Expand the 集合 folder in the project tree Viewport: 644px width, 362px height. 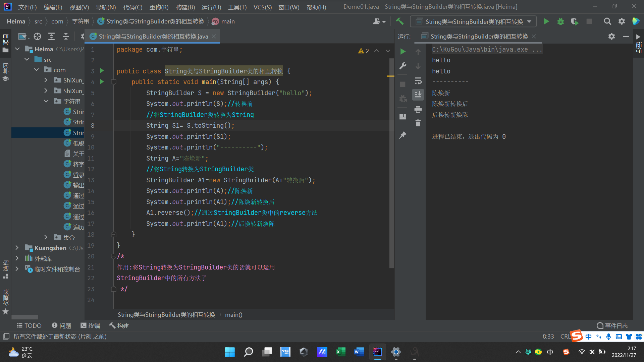pyautogui.click(x=46, y=237)
